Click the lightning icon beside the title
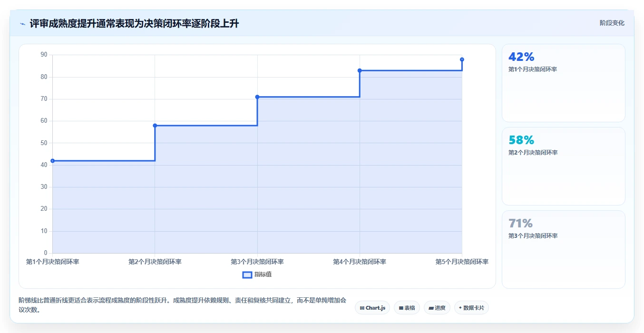The height and width of the screenshot is (333, 644). point(22,24)
